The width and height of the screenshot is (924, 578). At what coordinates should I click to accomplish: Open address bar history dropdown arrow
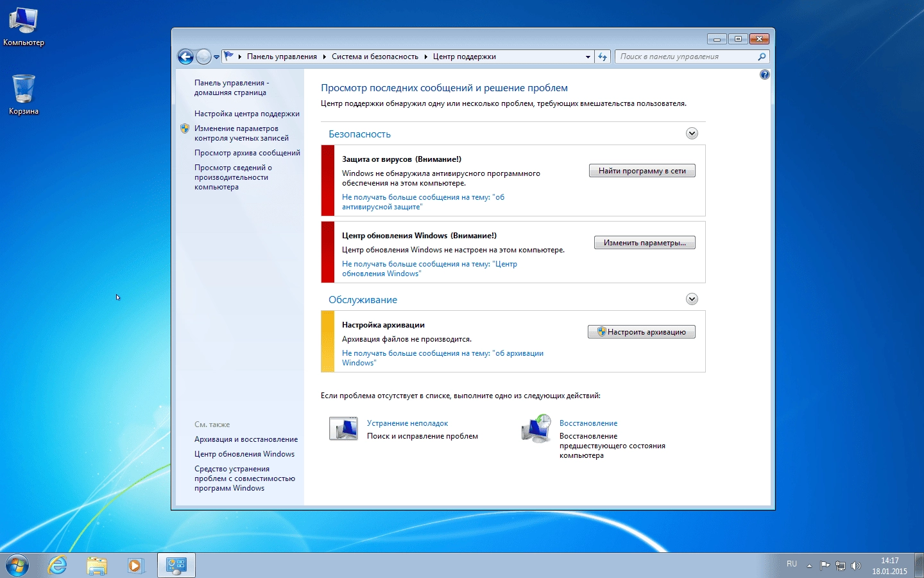[588, 57]
